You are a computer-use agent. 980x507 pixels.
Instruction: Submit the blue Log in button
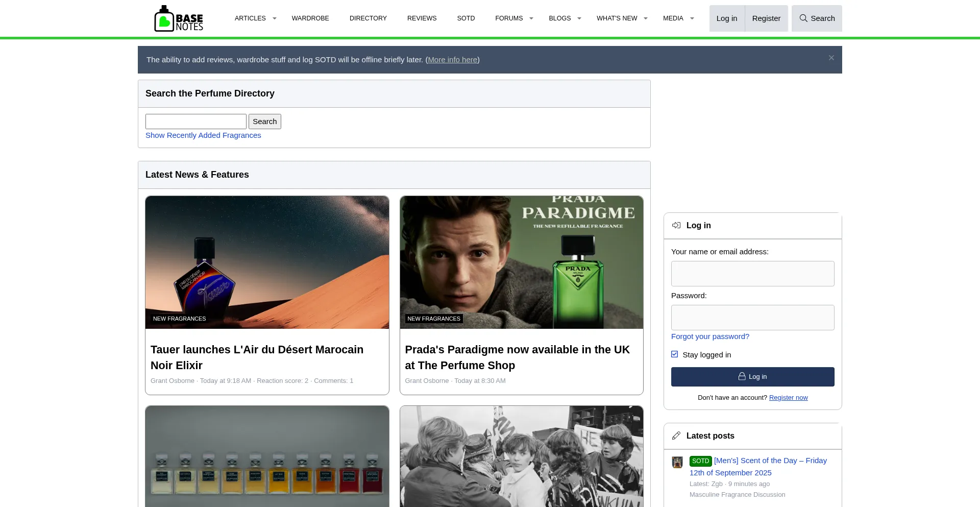tap(753, 377)
